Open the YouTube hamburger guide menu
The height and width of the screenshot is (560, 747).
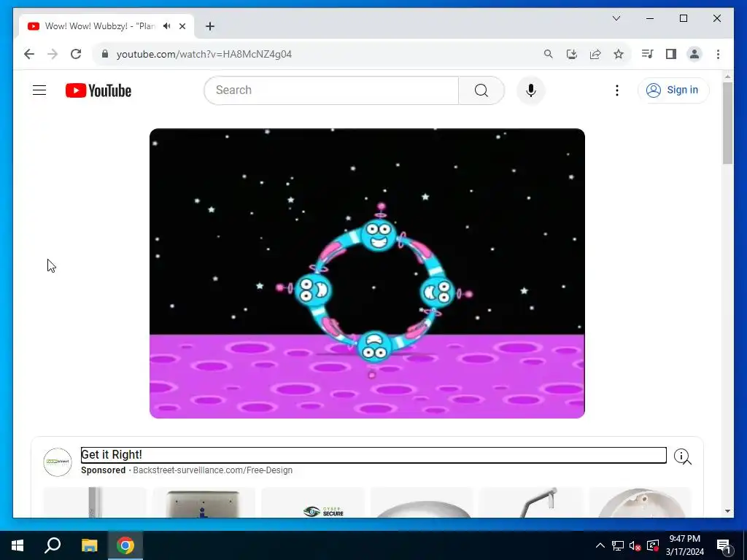point(39,90)
